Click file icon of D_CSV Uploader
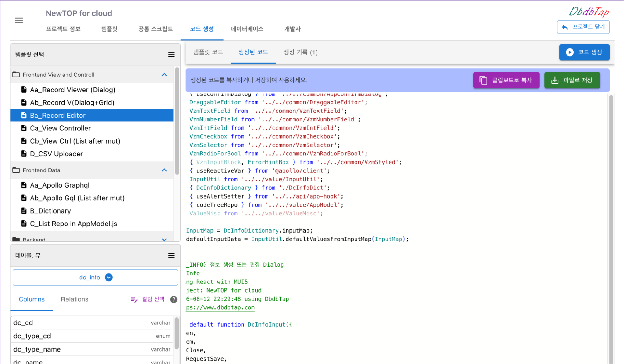Screen dimensions: 624x364 point(24,154)
